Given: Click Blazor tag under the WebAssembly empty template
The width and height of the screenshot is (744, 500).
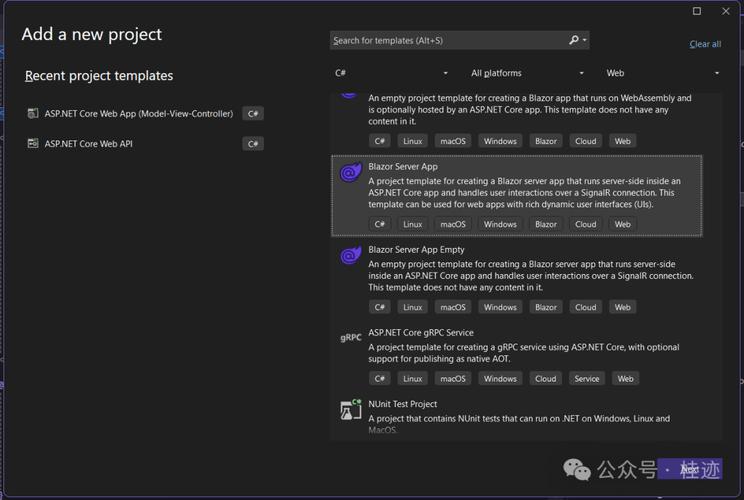Looking at the screenshot, I should point(546,141).
